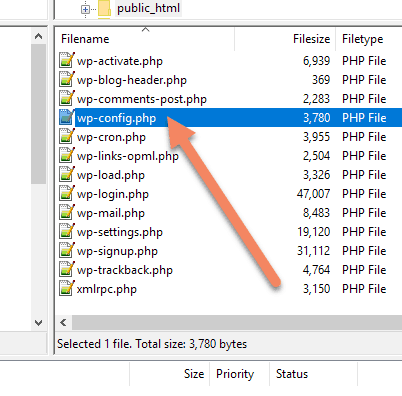This screenshot has width=402, height=396.
Task: Click the public_html folder icon
Action: pyautogui.click(x=104, y=9)
